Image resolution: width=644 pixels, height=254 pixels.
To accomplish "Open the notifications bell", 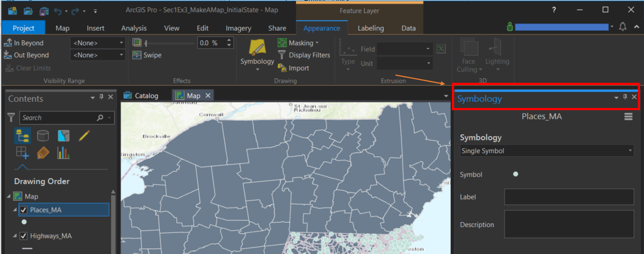I will tap(623, 27).
